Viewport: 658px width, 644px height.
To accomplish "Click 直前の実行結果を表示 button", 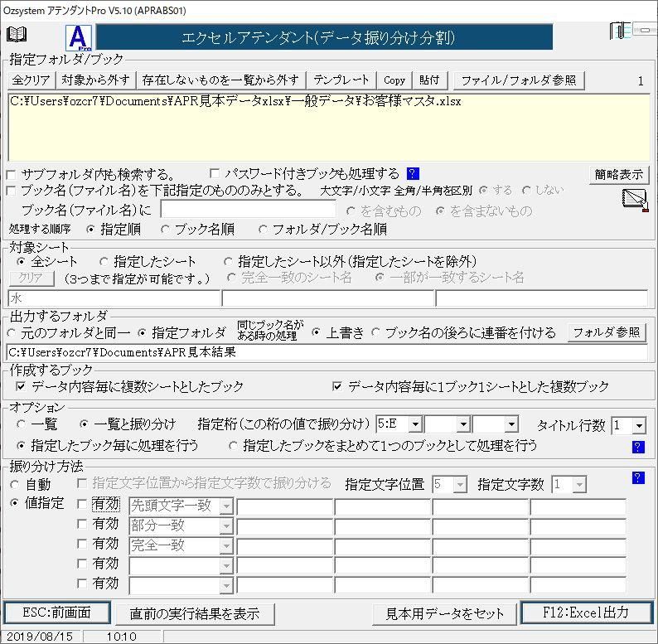I will pyautogui.click(x=195, y=614).
